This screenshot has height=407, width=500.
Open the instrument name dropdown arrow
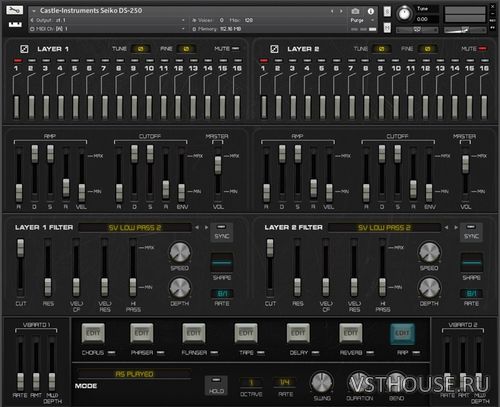(34, 11)
